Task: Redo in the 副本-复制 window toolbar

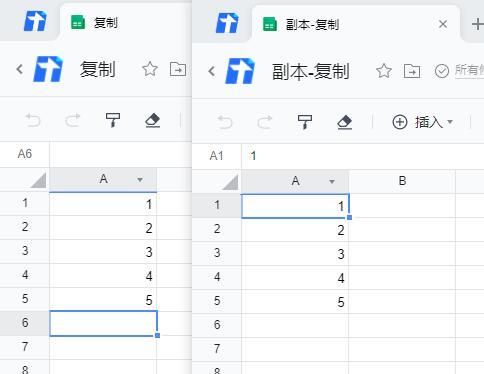Action: [265, 122]
